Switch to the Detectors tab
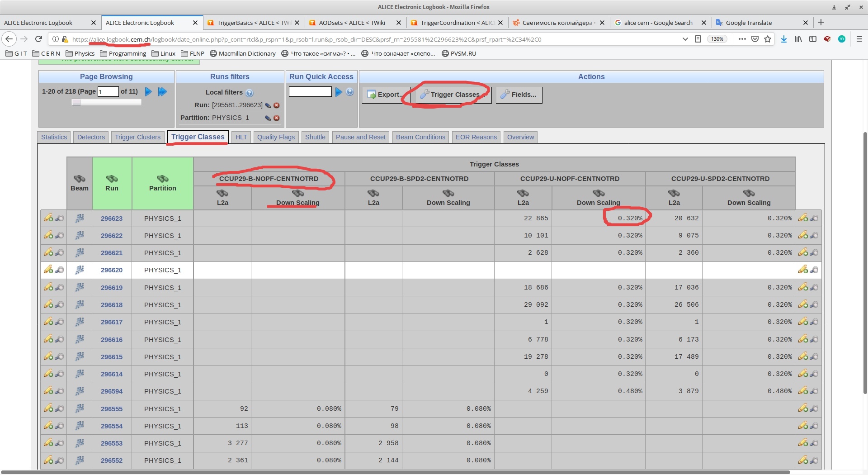 91,137
